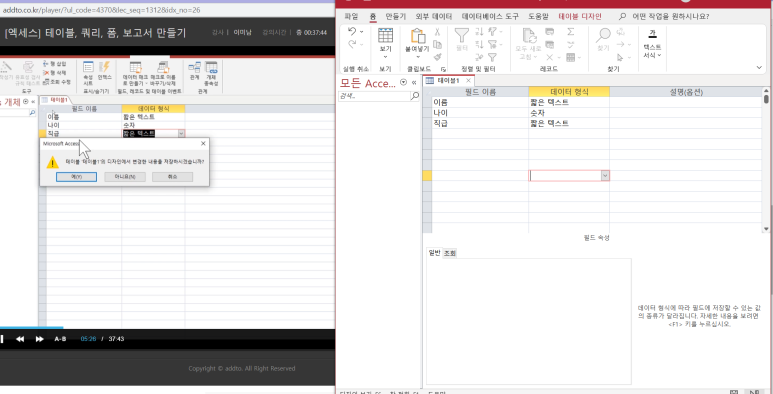The image size is (773, 394).
Task: Click the 데이터 형식 column header
Action: click(569, 92)
